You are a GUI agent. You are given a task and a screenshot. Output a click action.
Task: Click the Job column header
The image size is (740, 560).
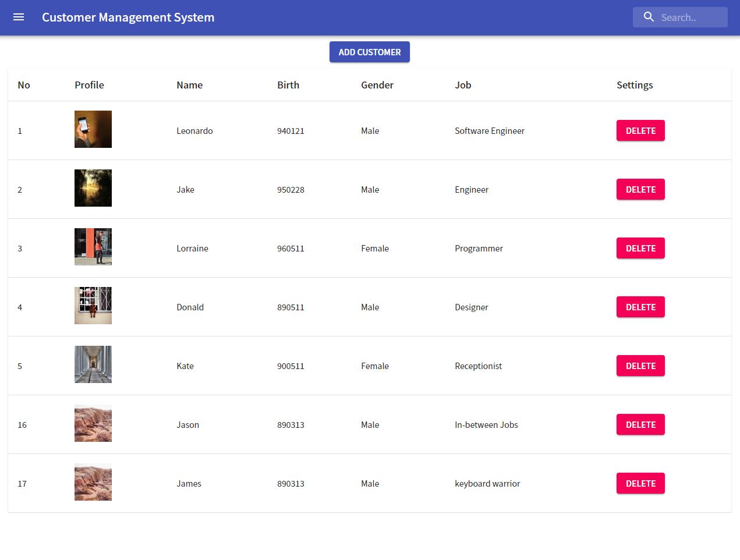[463, 85]
